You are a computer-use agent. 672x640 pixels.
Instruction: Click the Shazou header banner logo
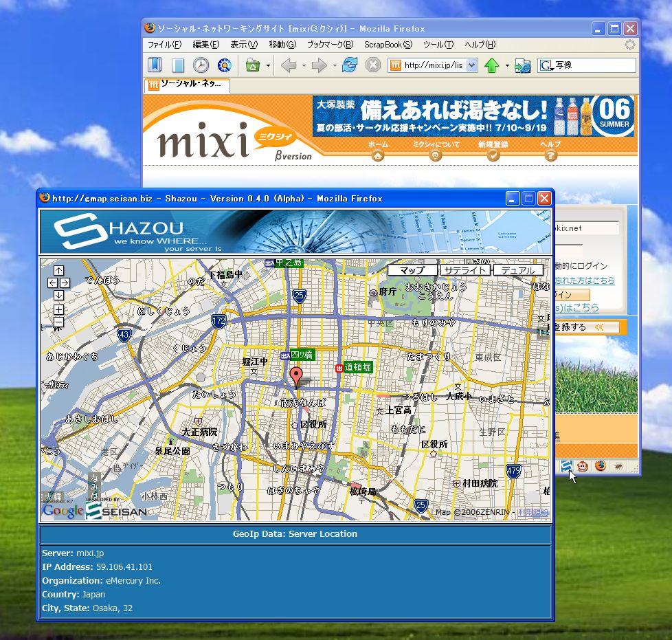(x=139, y=232)
